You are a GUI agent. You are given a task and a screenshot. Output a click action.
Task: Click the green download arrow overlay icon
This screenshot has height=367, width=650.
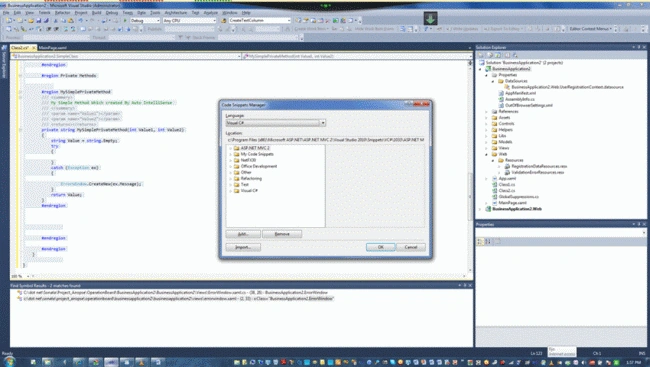pos(430,18)
